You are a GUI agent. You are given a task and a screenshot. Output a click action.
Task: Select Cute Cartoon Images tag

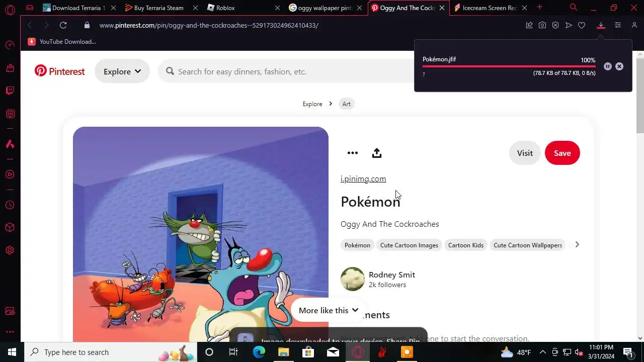409,245
